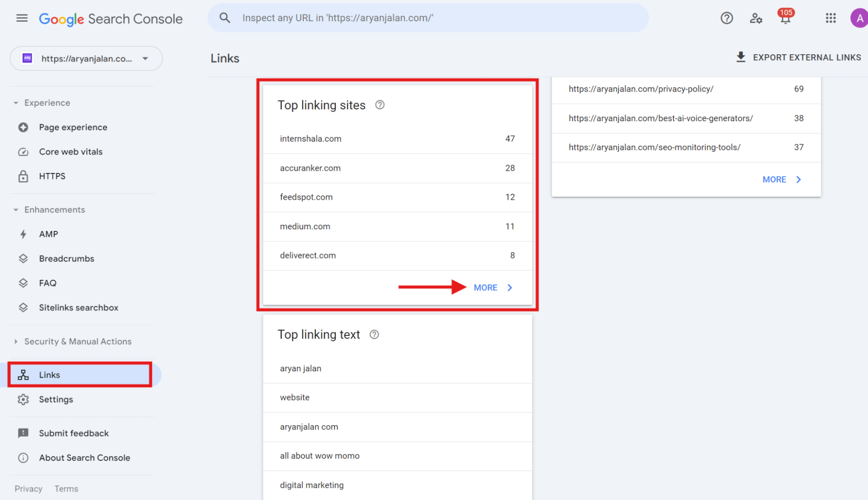The image size is (868, 500).
Task: Click the help icon beside Top linking sites
Action: pos(380,104)
